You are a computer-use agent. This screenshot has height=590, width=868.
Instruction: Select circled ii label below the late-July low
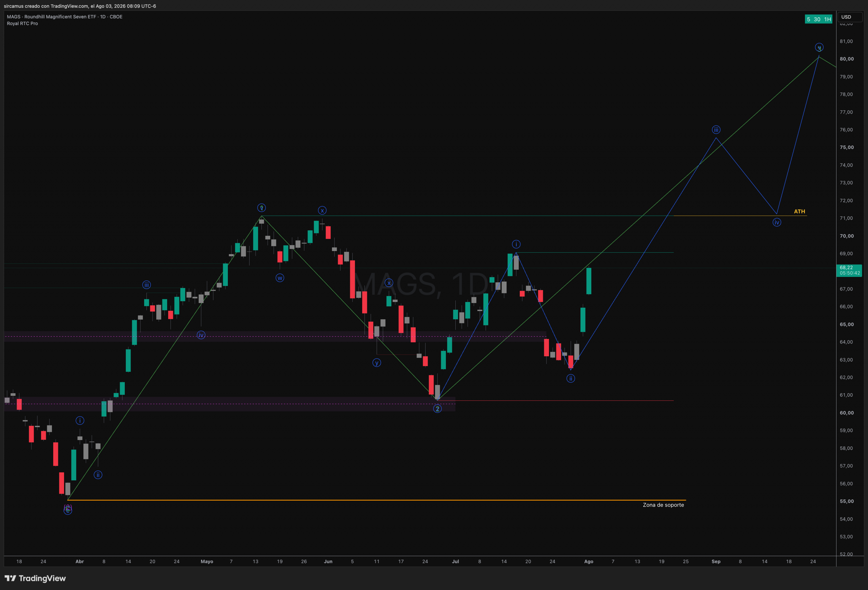(571, 379)
